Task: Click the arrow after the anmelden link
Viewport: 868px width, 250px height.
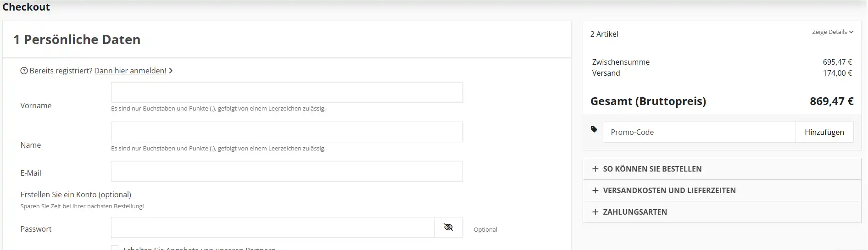Action: coord(171,71)
